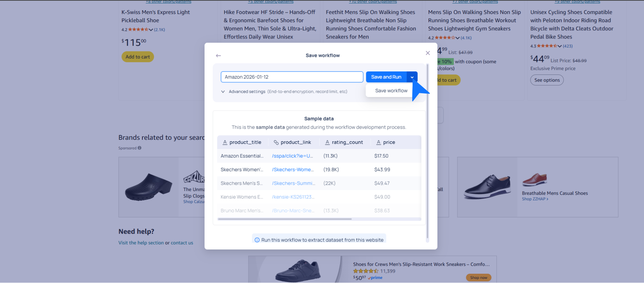Click the info icon beside Run this workflow

257,240
